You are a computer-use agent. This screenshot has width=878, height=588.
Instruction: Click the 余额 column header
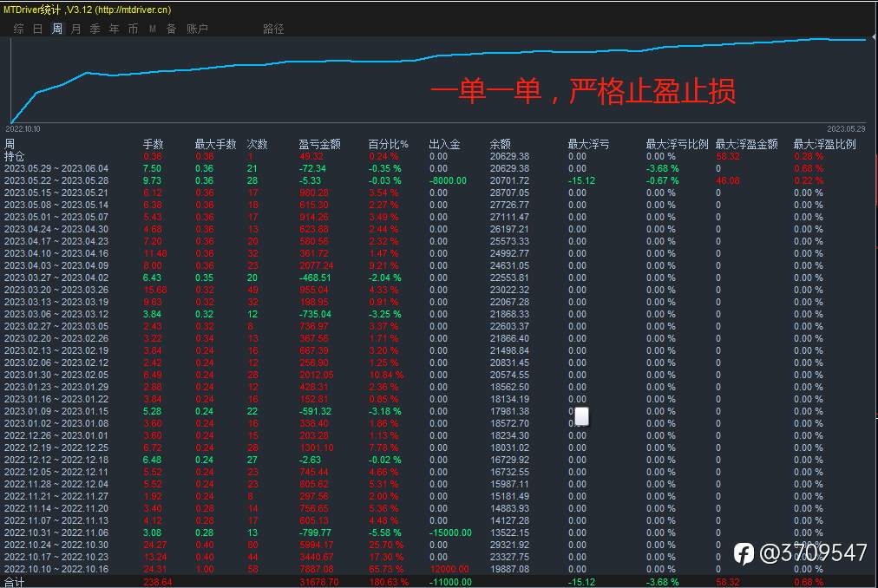point(500,144)
